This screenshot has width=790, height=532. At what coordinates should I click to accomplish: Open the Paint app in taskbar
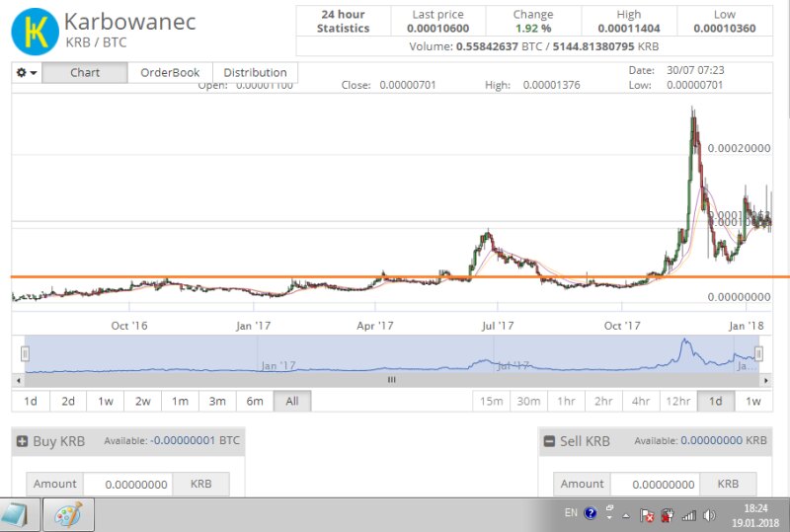tap(68, 515)
